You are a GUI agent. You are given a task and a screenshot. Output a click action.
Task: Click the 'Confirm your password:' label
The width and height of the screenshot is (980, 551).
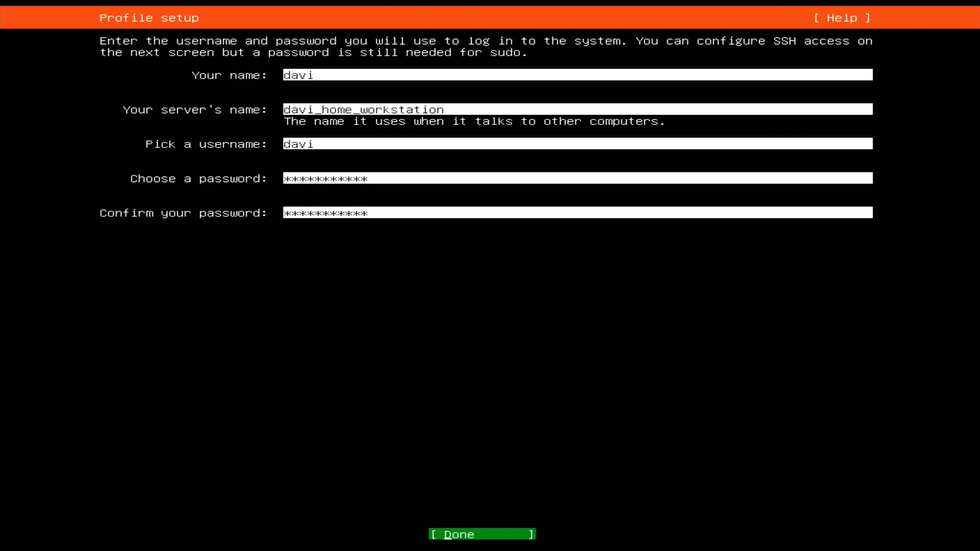pos(183,213)
